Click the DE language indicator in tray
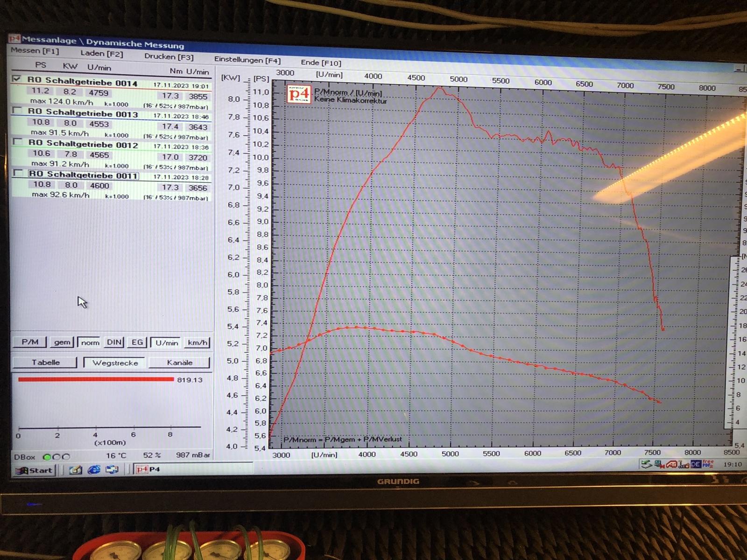The width and height of the screenshot is (747, 560). pos(696,464)
